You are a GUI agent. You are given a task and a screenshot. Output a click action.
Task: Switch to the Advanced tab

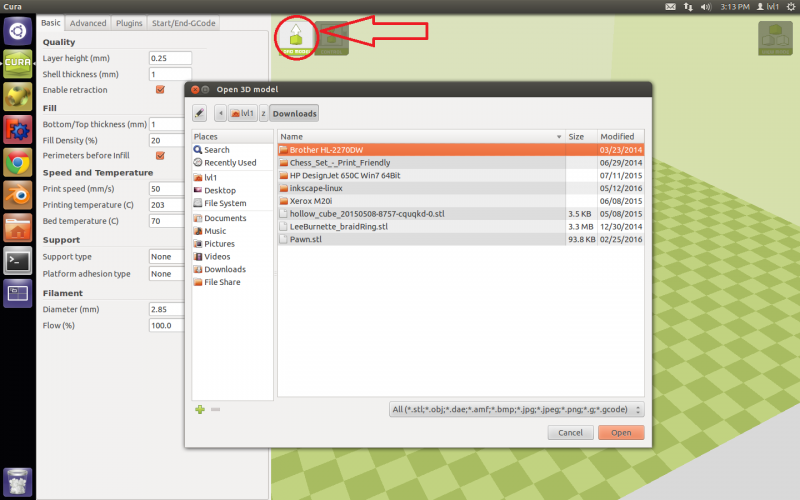tap(88, 23)
